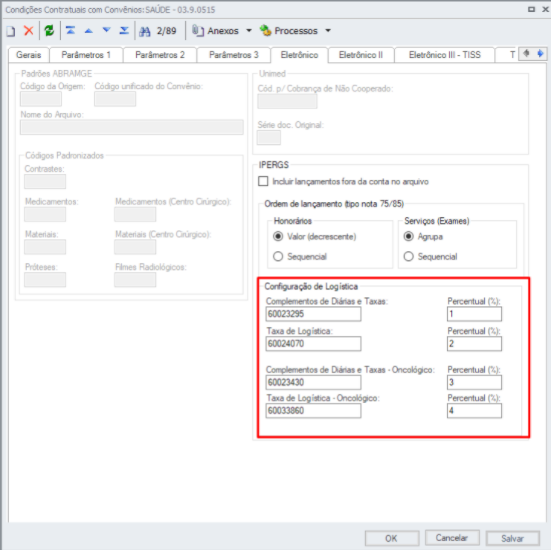This screenshot has height=550, width=551.
Task: Select Serviços Agrupa radio button
Action: click(x=408, y=236)
